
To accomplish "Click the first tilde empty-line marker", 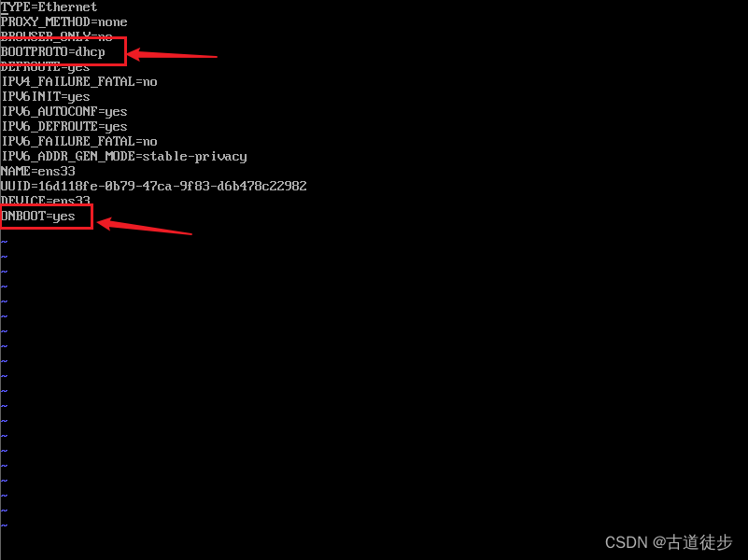I will point(5,242).
